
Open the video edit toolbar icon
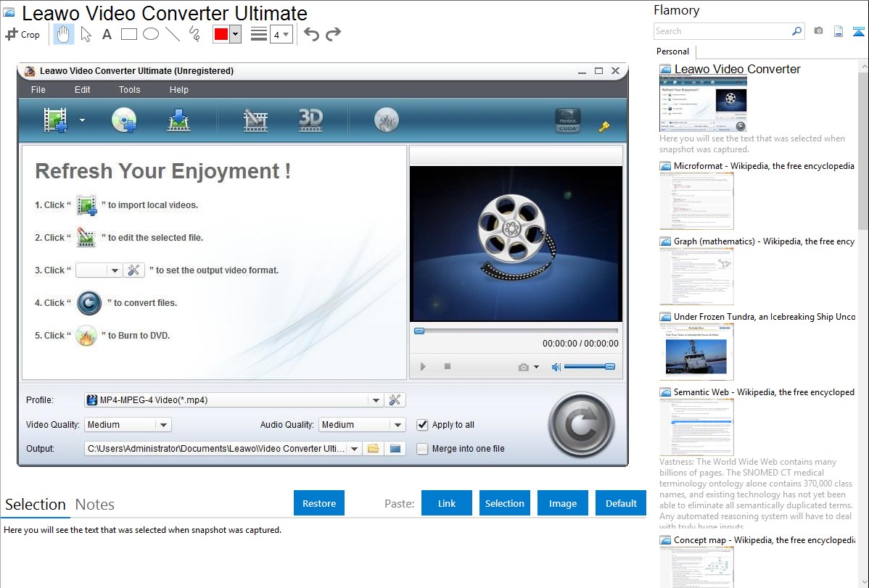255,120
